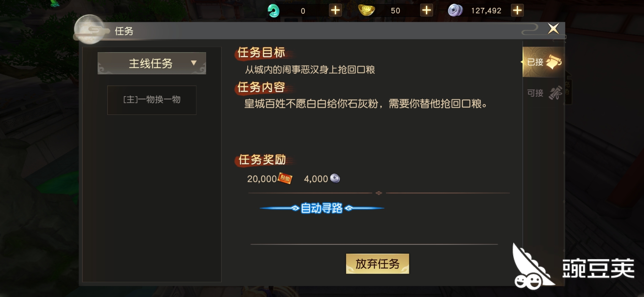Click the round quest panel emblem
This screenshot has height=297, width=644.
click(x=90, y=30)
